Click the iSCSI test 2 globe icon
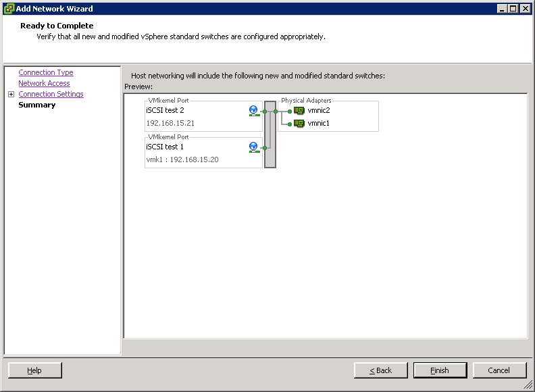Image resolution: width=535 pixels, height=392 pixels. tap(254, 110)
